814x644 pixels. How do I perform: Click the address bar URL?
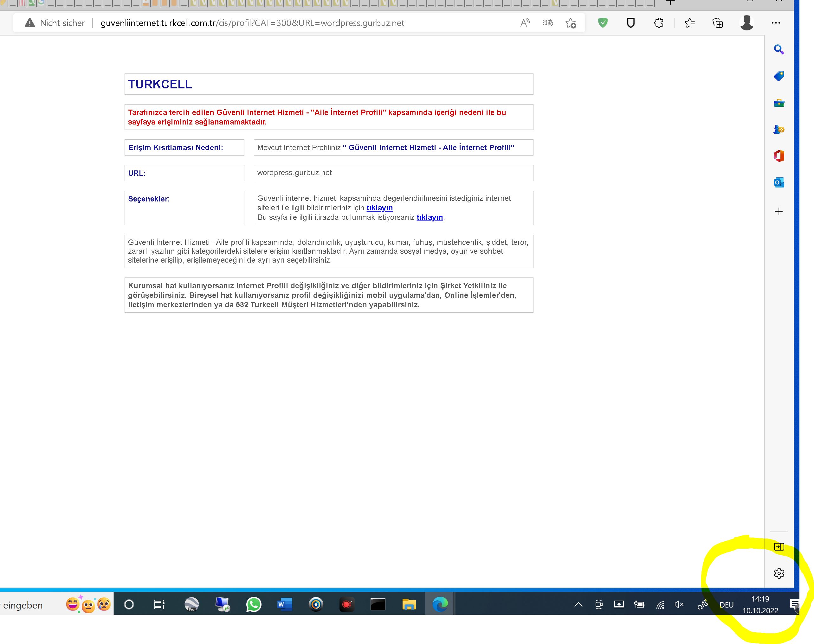click(x=252, y=23)
